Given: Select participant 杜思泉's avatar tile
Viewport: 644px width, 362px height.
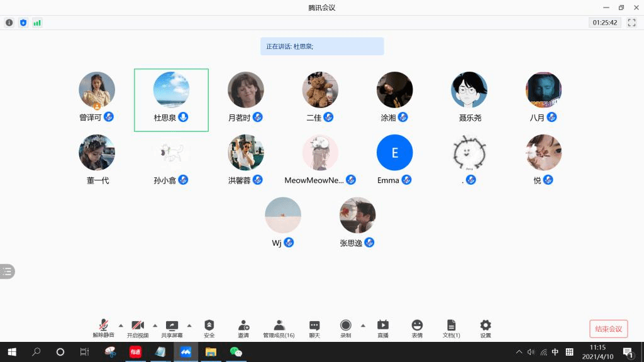Looking at the screenshot, I should point(171,90).
